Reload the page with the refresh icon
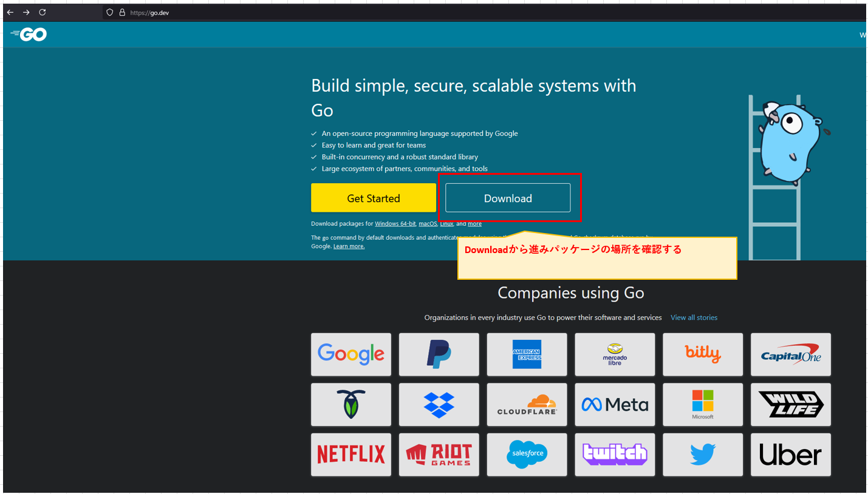The width and height of the screenshot is (868, 494). click(42, 12)
